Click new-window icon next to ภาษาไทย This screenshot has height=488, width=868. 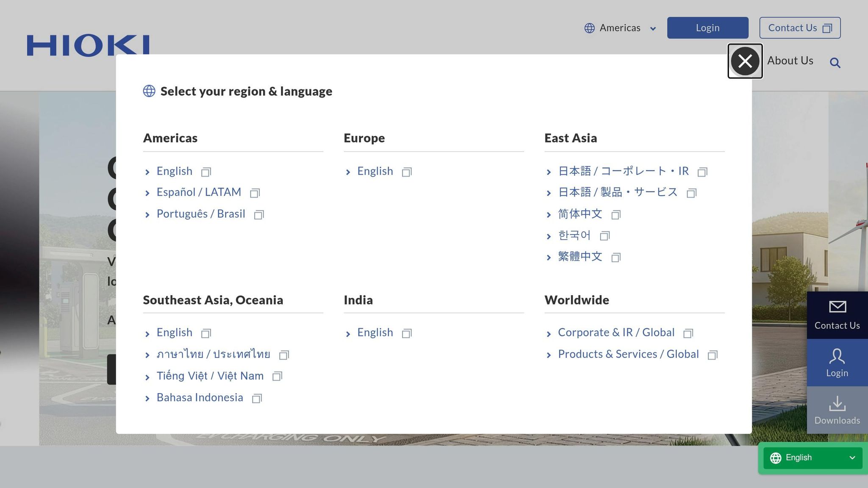tap(284, 355)
